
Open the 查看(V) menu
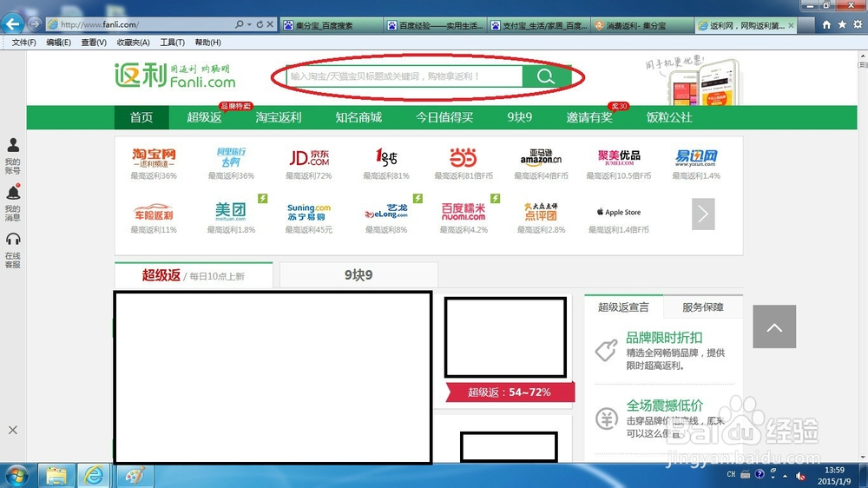coord(94,43)
